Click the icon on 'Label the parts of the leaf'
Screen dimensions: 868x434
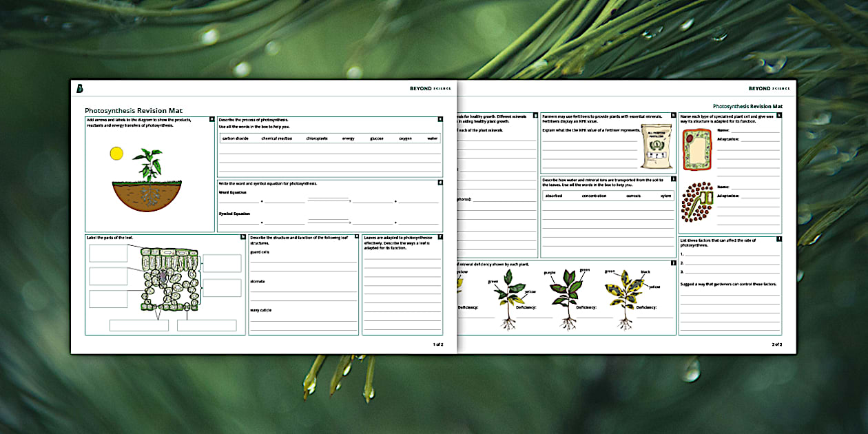(x=242, y=238)
